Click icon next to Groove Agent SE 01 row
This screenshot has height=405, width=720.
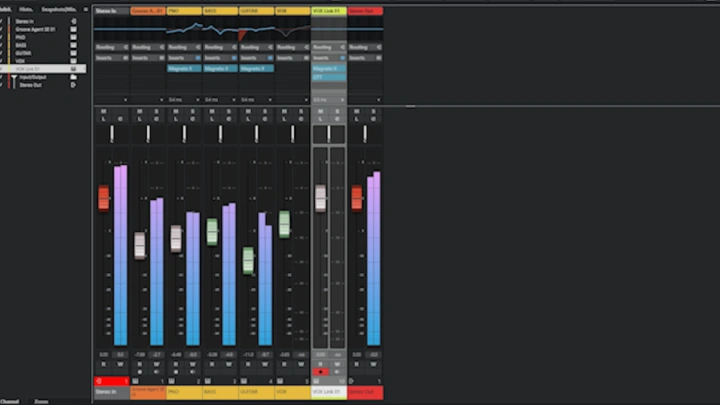point(73,29)
